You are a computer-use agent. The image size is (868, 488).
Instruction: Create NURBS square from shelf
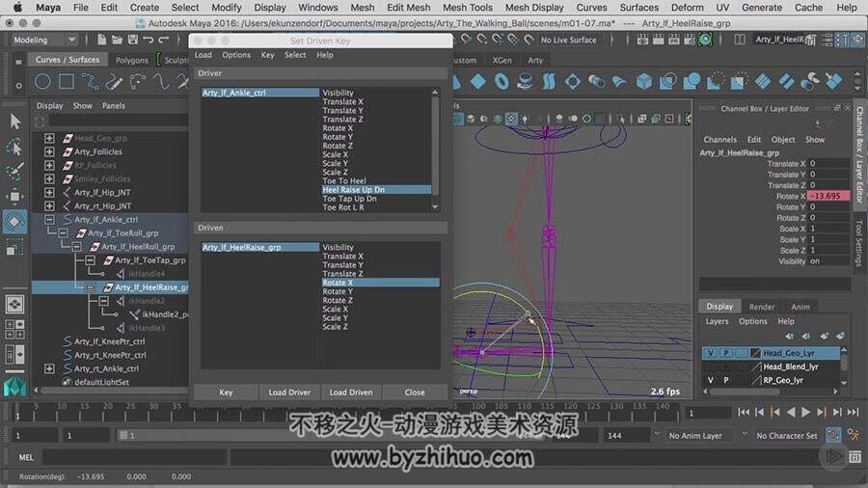coord(67,82)
